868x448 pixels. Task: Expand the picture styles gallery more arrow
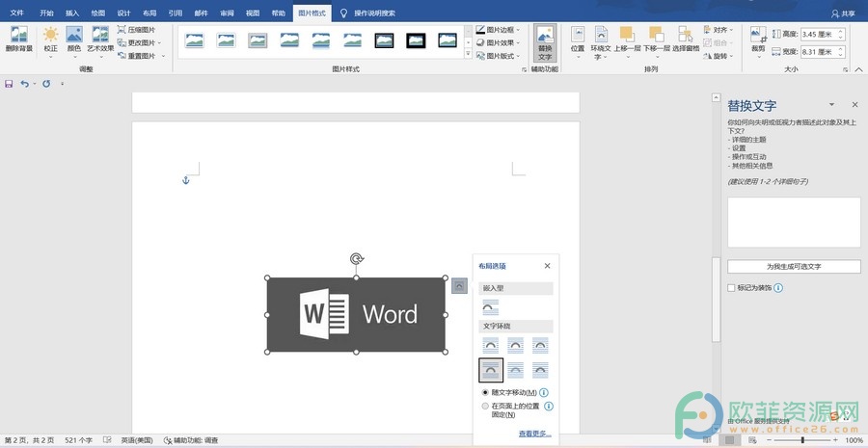click(468, 54)
